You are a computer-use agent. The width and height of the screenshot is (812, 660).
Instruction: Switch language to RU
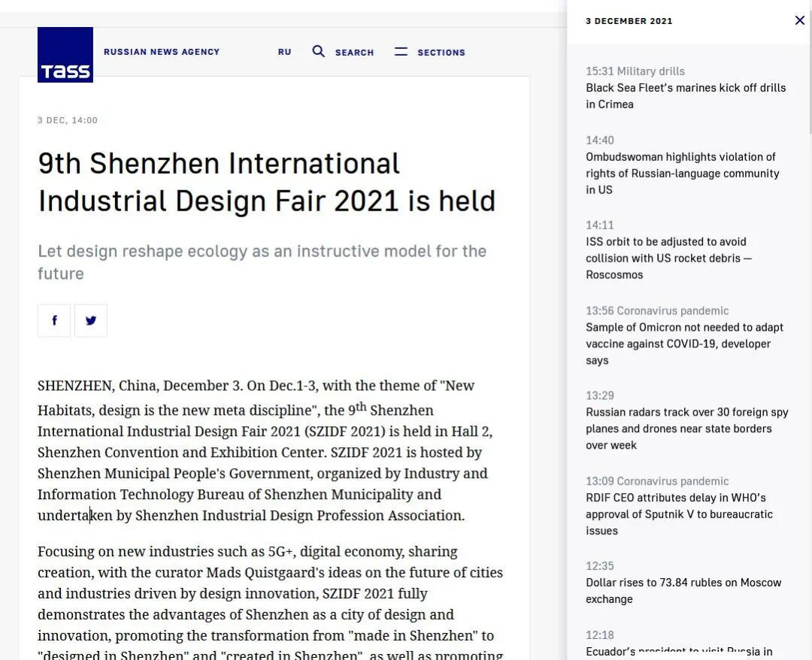[285, 53]
